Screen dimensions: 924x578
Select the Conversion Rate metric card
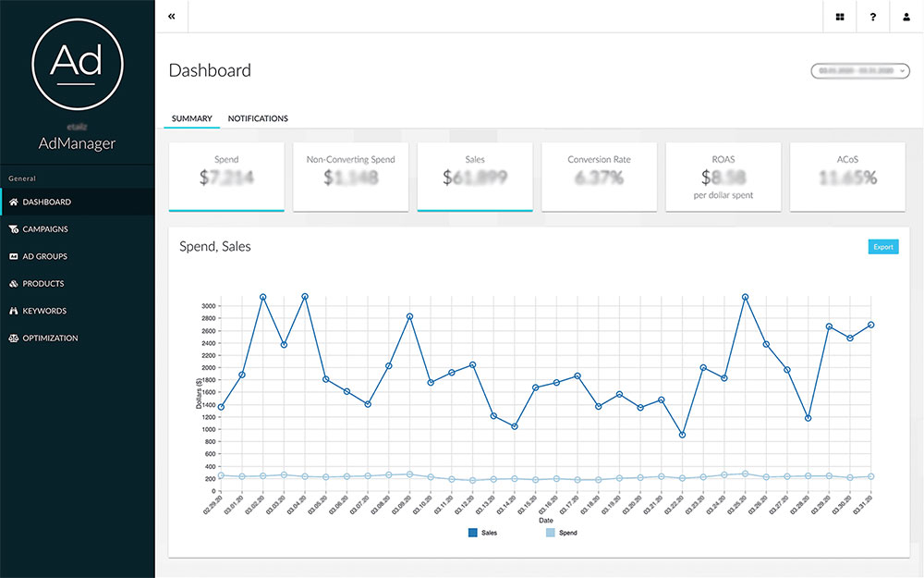[x=600, y=177]
